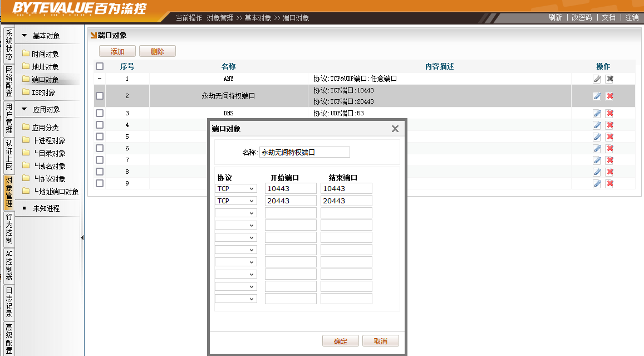
Task: Click the 添加 button above the table
Action: point(117,51)
